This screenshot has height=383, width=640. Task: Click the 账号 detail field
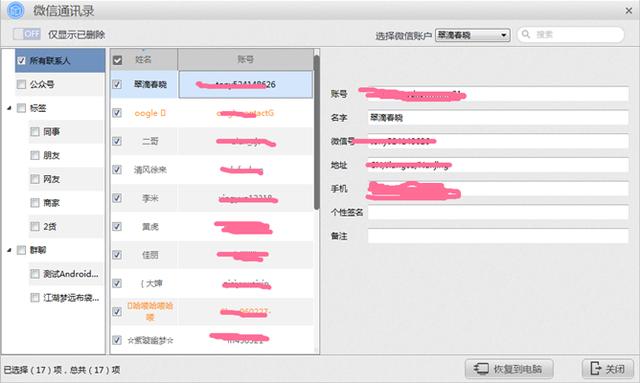pos(498,94)
